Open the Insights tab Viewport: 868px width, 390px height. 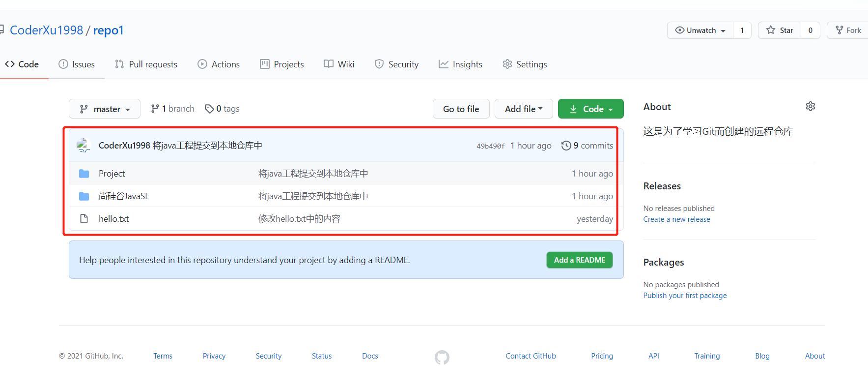click(x=460, y=64)
